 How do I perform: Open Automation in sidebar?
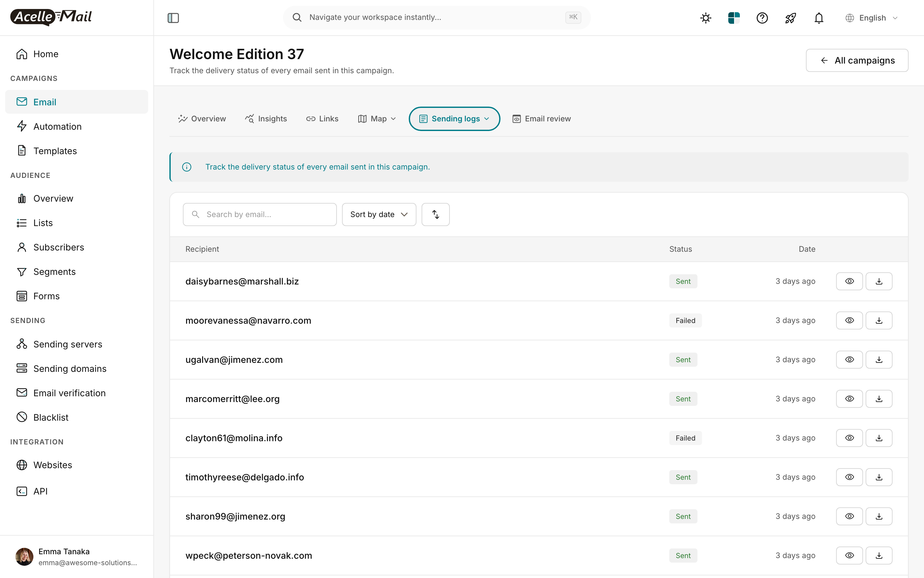76,127
